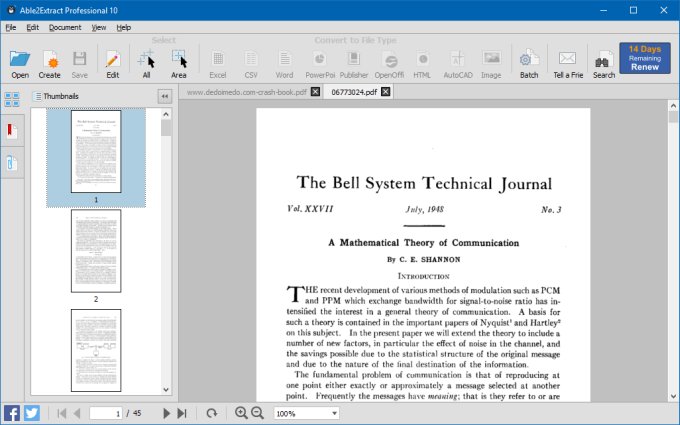Viewport: 680px width, 425px height.
Task: Share on Twitter
Action: pyautogui.click(x=32, y=413)
